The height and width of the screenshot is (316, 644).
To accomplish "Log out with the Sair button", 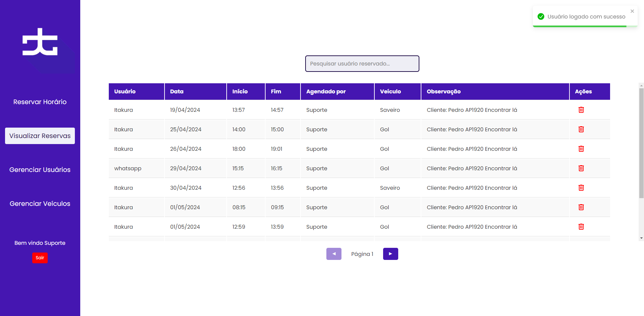I will click(40, 258).
